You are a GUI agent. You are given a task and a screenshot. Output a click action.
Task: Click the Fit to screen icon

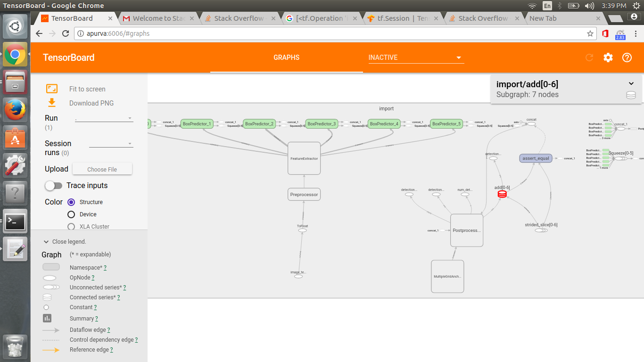coord(52,89)
